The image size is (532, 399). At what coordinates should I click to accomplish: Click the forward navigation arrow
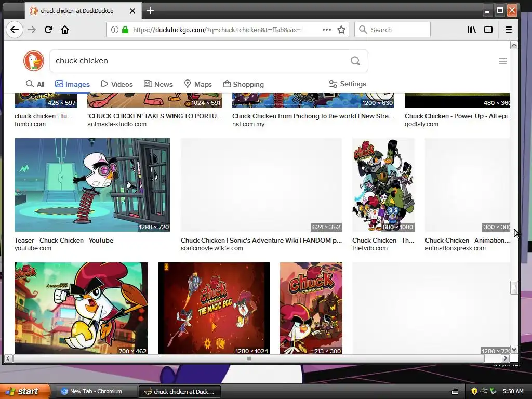[x=32, y=30]
